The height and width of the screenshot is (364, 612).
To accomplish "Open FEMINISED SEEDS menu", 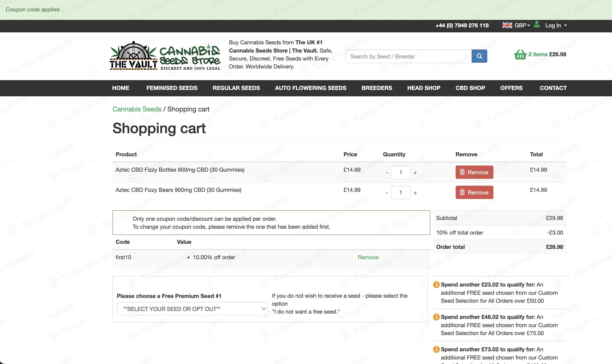I will pos(172,88).
